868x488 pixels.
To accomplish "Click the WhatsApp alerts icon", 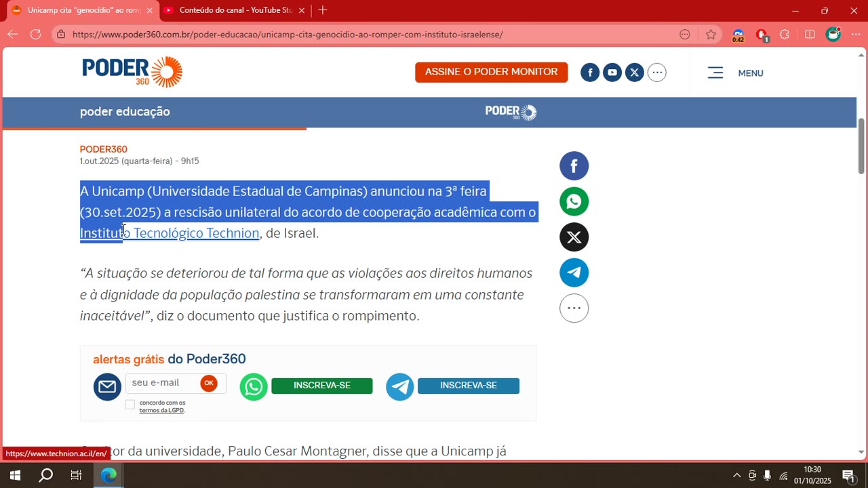I will point(254,386).
